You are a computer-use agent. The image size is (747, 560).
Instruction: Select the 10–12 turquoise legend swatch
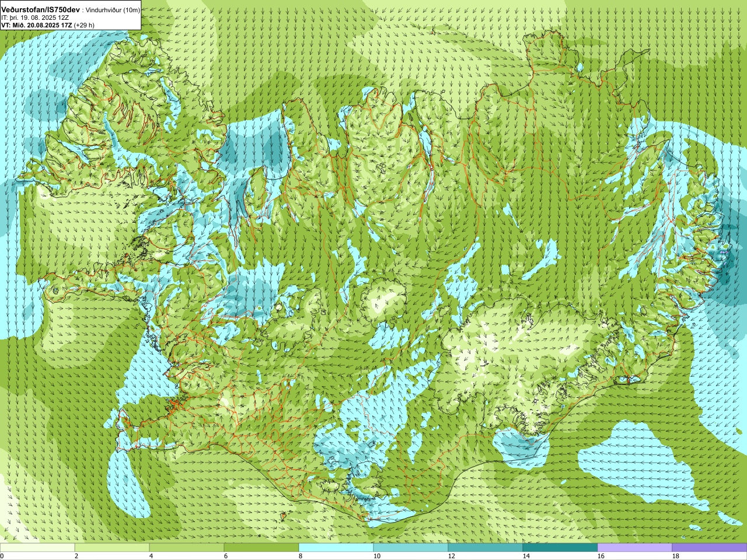click(411, 548)
